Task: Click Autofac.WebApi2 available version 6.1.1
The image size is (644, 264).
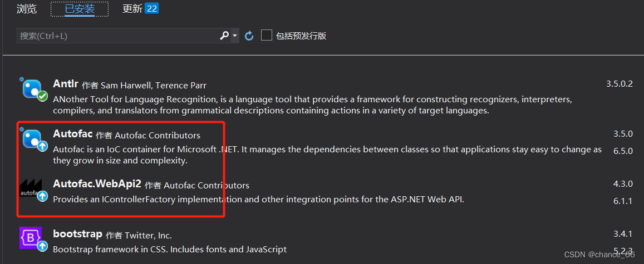Action: coord(623,201)
